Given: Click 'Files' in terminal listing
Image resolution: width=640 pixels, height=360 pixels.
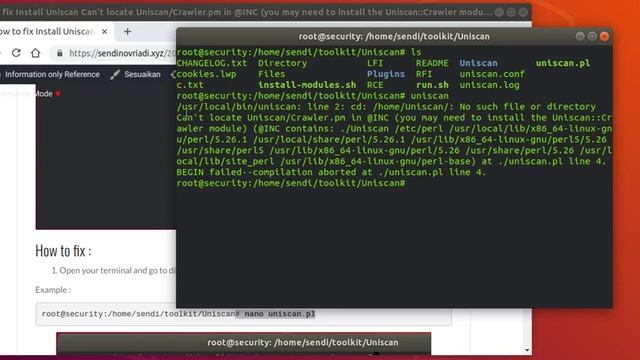Looking at the screenshot, I should (271, 74).
